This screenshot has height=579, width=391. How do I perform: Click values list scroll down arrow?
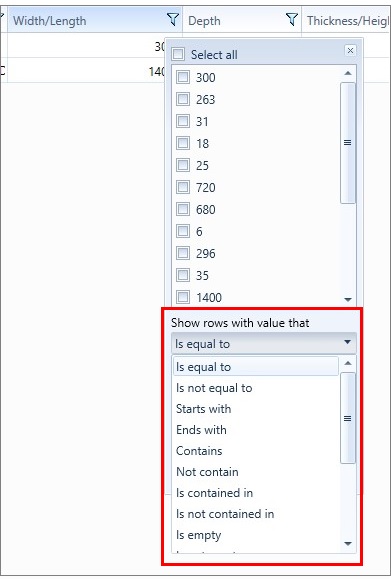348,299
